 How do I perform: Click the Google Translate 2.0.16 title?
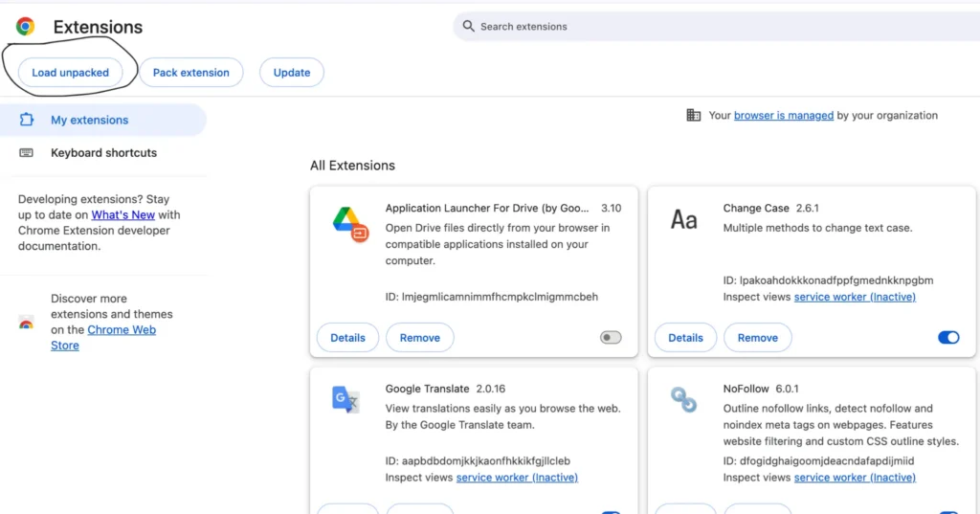coord(445,389)
